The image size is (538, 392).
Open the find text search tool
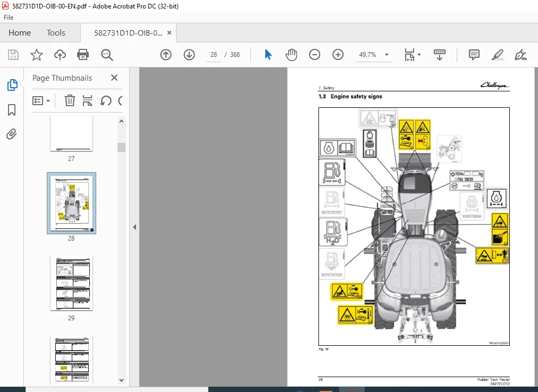tap(107, 55)
